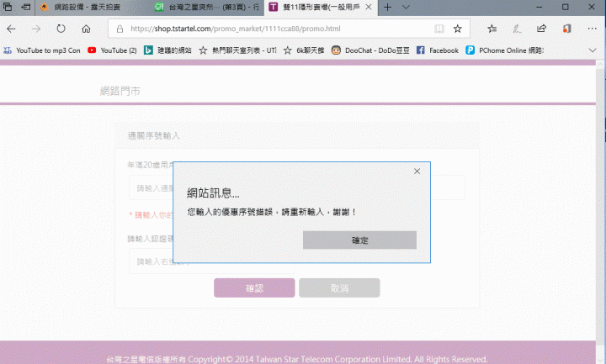Click the 確認 submit button
606x364 pixels.
pyautogui.click(x=254, y=288)
